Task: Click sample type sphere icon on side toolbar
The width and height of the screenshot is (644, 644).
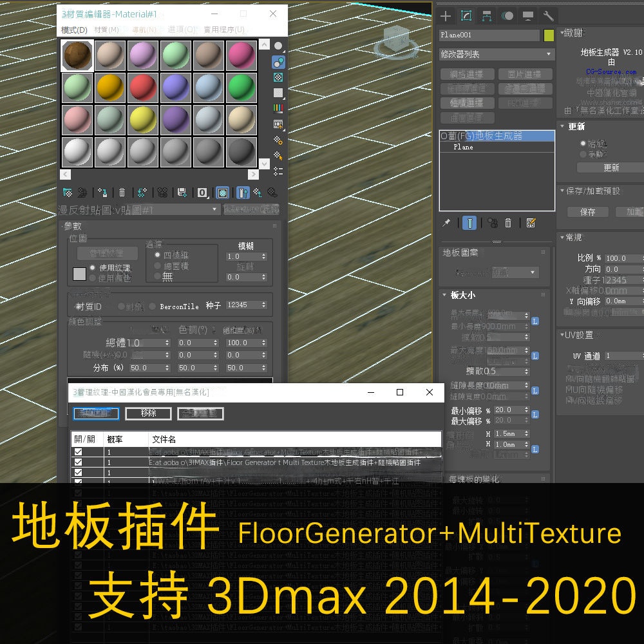Action: pyautogui.click(x=278, y=46)
